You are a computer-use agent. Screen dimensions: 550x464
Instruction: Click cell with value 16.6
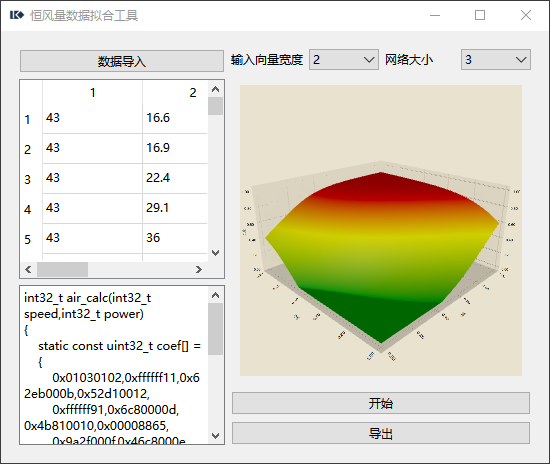coord(175,119)
